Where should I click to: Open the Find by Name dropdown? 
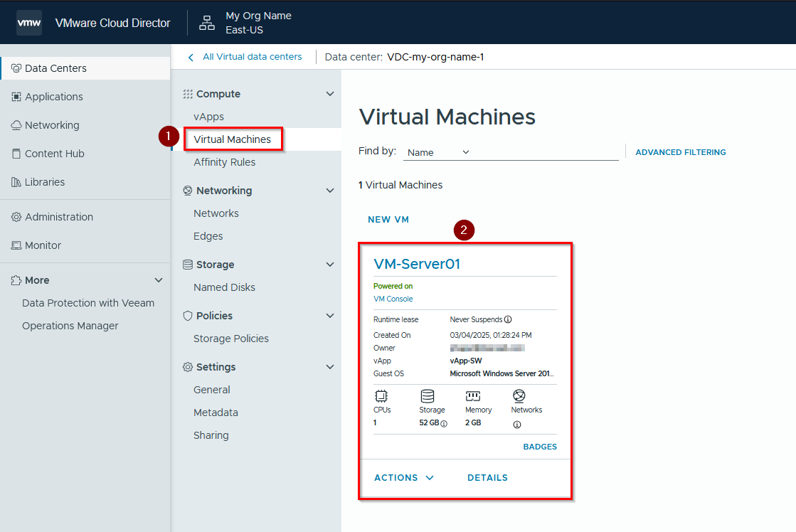[x=438, y=152]
